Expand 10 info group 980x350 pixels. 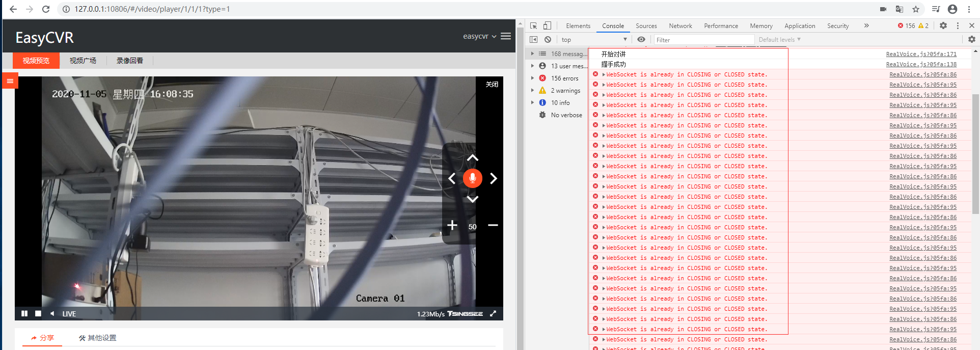click(x=532, y=102)
